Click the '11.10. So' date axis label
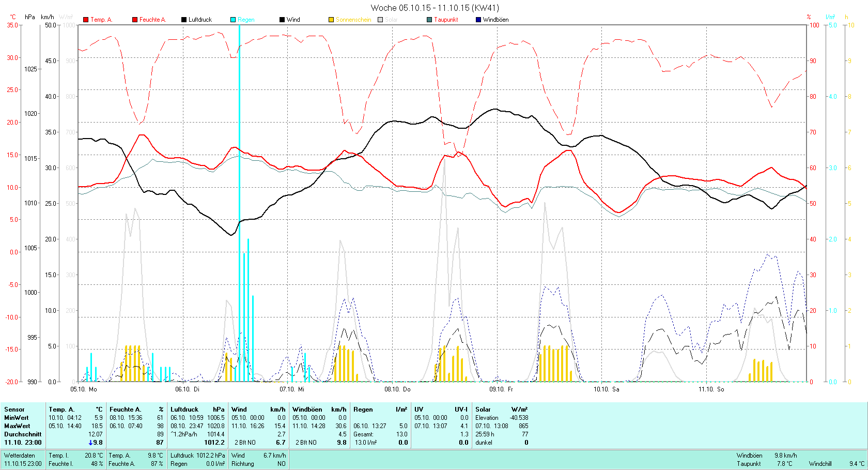868x470 pixels. (711, 389)
